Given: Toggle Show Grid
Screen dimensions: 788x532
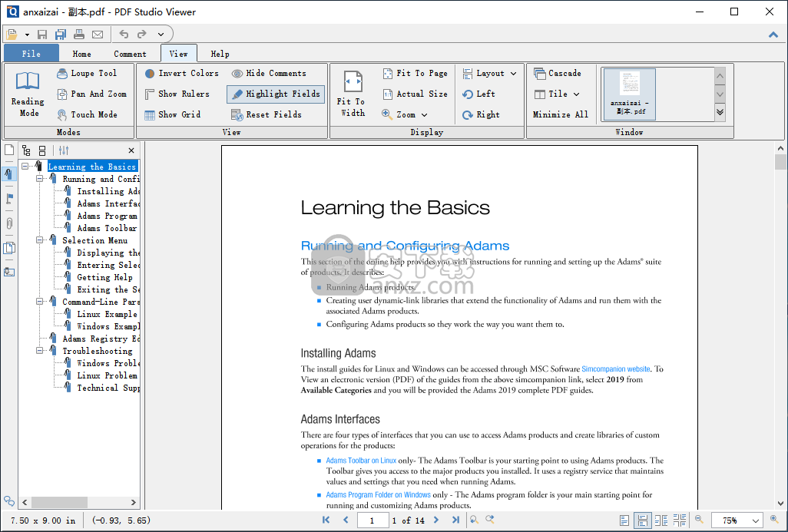Looking at the screenshot, I should [172, 114].
